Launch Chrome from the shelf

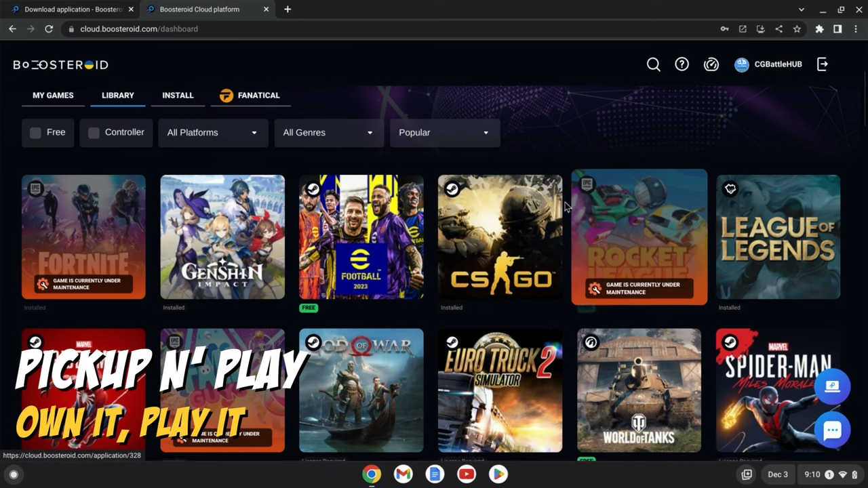372,474
